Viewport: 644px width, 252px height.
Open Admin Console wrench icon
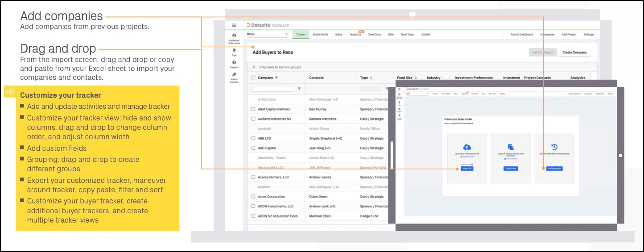pos(234,74)
